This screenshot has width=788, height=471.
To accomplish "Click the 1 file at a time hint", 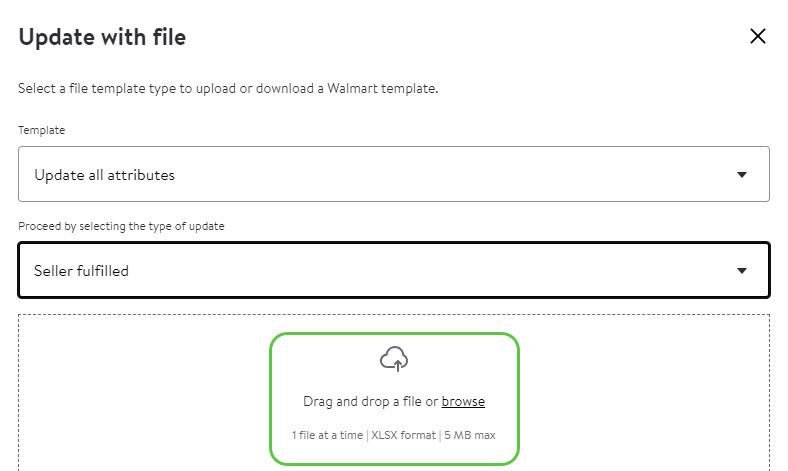I will pos(327,435).
